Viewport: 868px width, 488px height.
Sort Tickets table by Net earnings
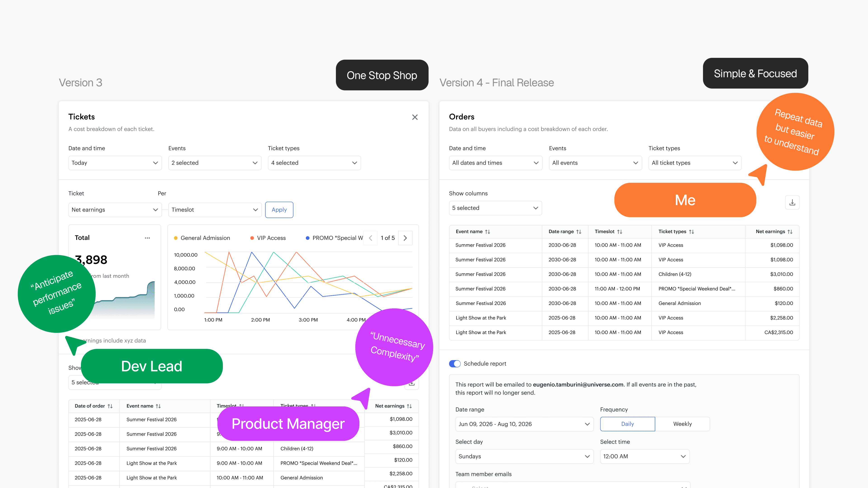pyautogui.click(x=409, y=406)
